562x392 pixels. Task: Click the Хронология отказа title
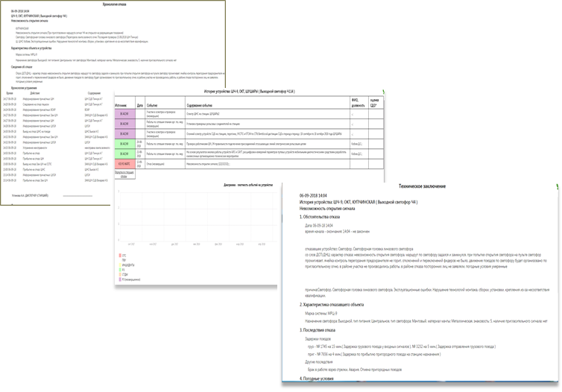point(114,4)
